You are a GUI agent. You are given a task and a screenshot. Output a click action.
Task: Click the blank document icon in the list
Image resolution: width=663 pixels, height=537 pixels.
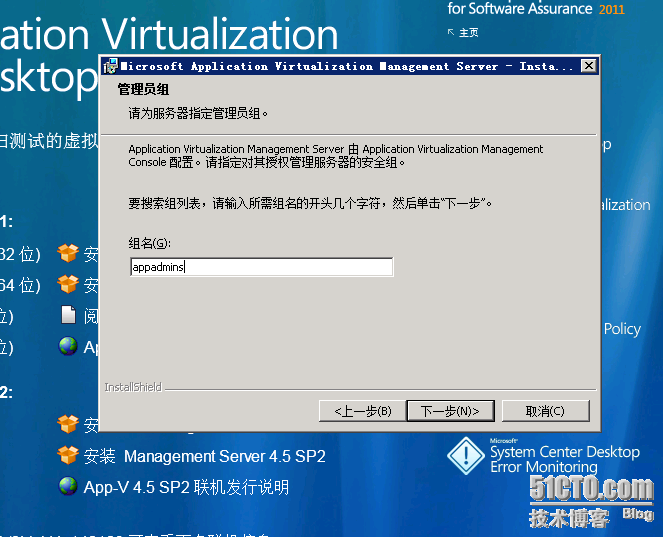[68, 315]
